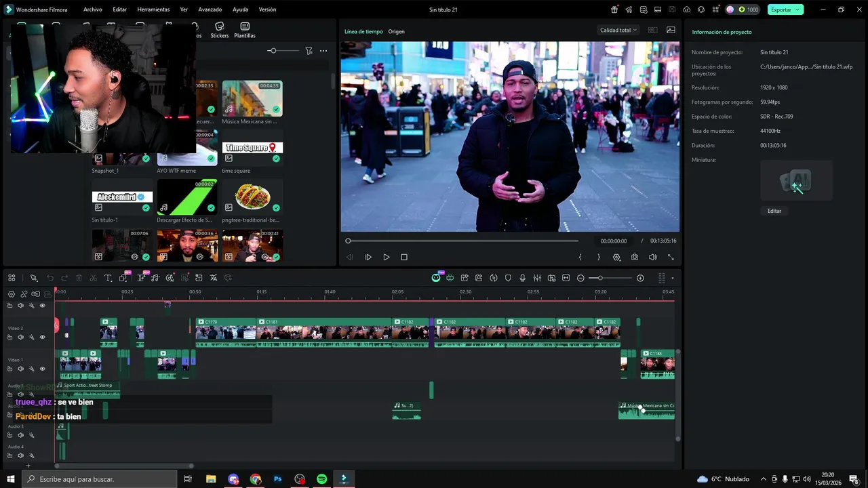Click the preview playback progress bar
868x488 pixels.
[x=462, y=241]
